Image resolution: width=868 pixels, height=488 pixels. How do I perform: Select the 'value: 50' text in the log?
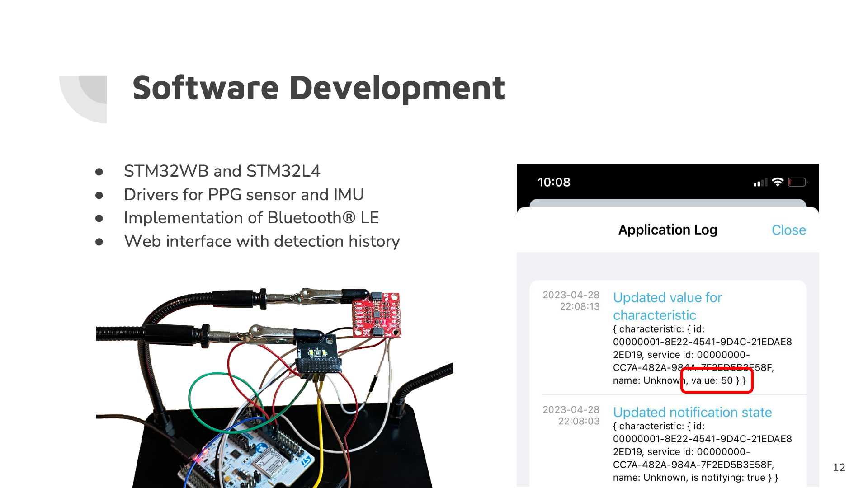712,380
